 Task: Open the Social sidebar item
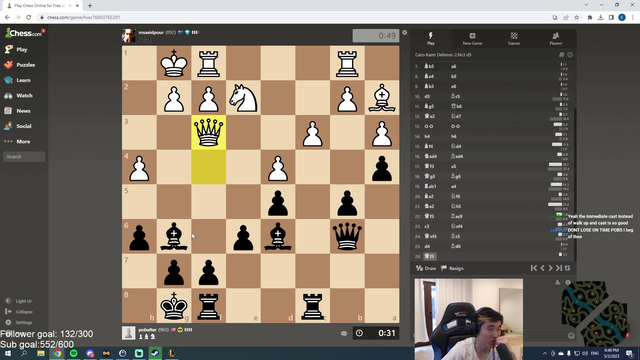click(x=18, y=126)
